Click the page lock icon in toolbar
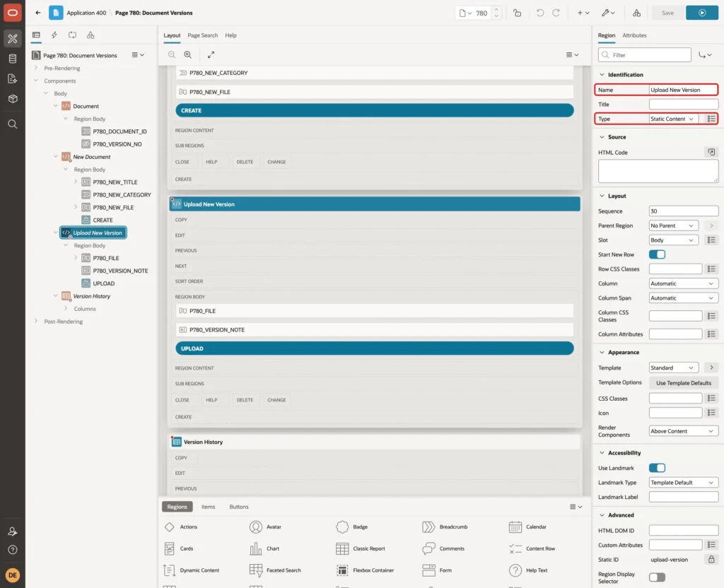Screen dimensions: 724x588 pyautogui.click(x=517, y=13)
